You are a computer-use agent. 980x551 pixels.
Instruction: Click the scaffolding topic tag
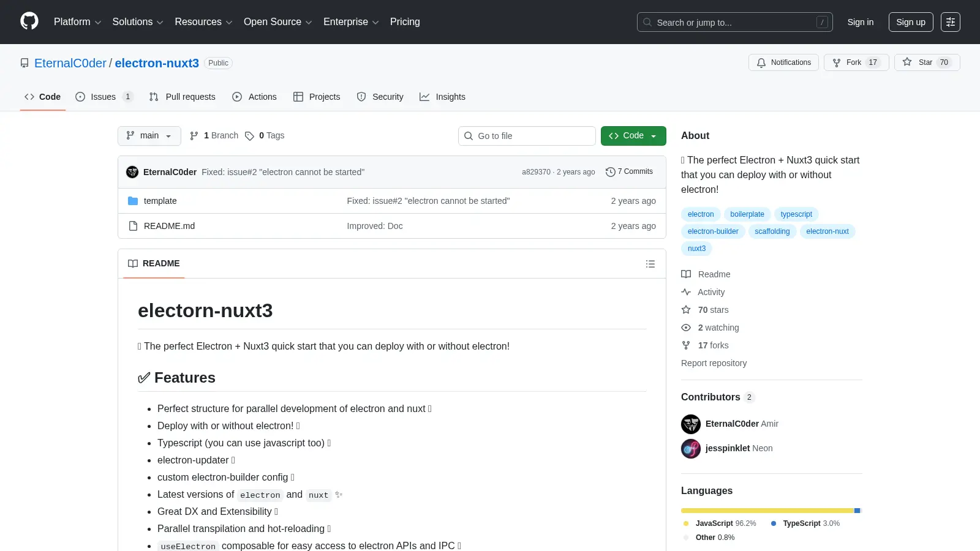(x=772, y=231)
